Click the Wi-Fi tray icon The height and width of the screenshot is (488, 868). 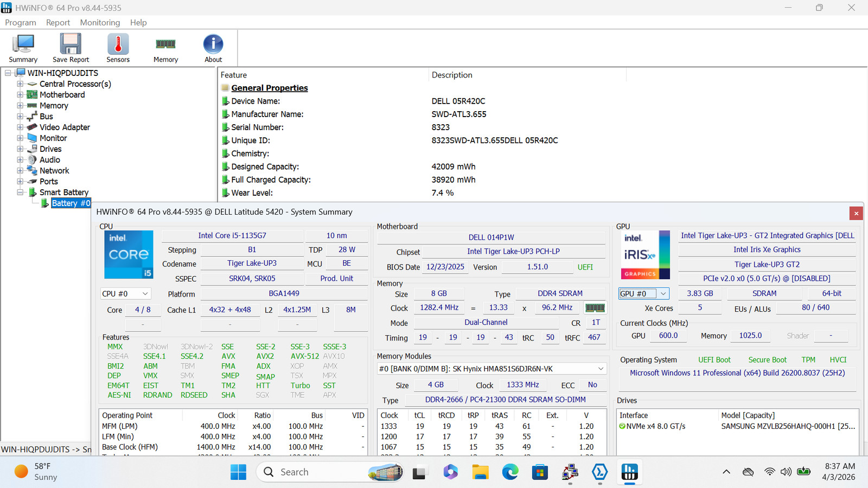click(x=769, y=472)
